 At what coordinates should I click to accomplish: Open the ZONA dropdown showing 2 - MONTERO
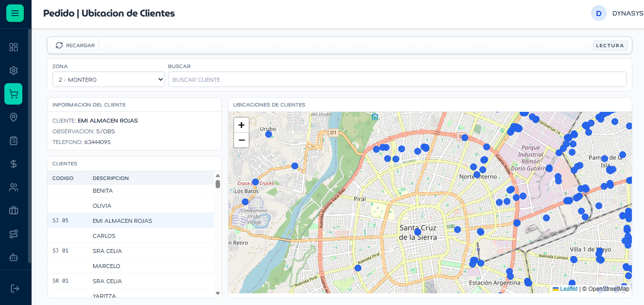pyautogui.click(x=109, y=79)
